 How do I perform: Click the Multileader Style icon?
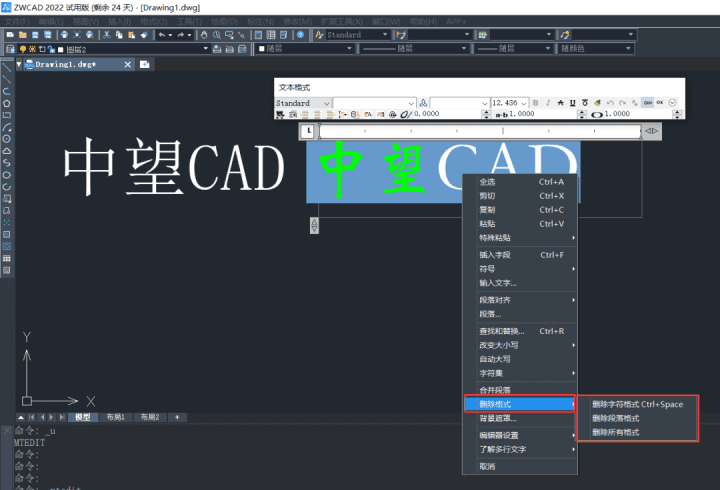tap(565, 35)
